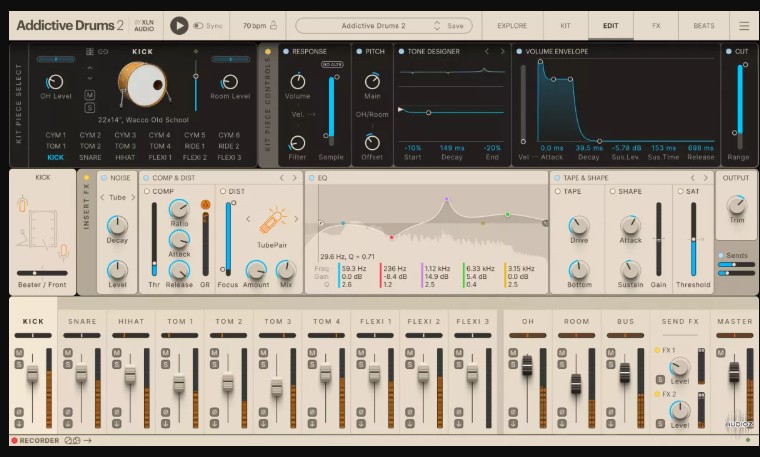Click next arrow in TAPE & SHAPE header
The width and height of the screenshot is (760, 457).
[705, 178]
